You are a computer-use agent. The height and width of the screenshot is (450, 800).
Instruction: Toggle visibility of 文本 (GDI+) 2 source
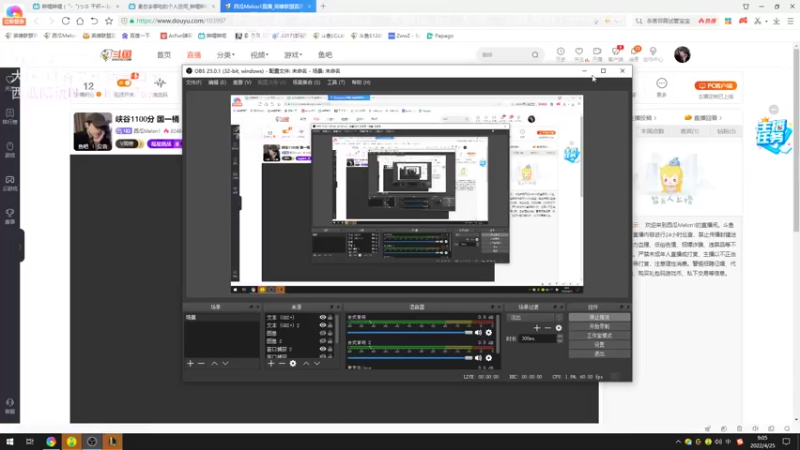click(x=322, y=325)
